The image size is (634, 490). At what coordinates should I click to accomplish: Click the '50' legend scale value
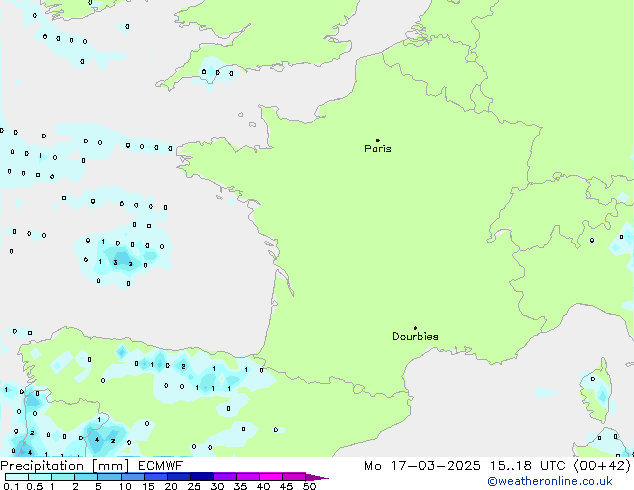tap(309, 486)
